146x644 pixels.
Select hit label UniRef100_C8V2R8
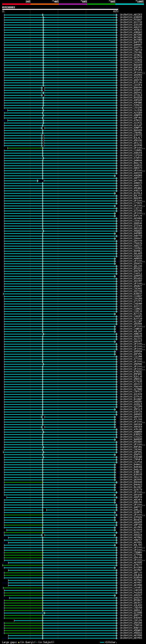131,299
